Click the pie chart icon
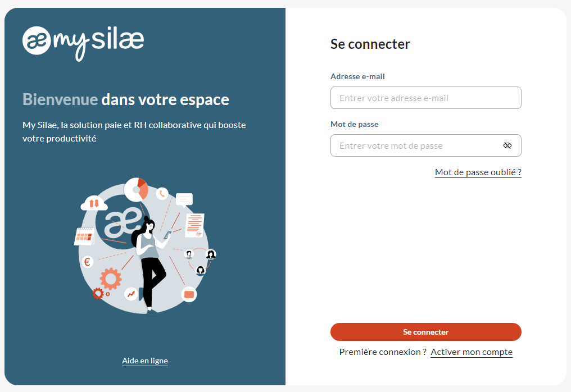The height and width of the screenshot is (392, 571). (137, 189)
